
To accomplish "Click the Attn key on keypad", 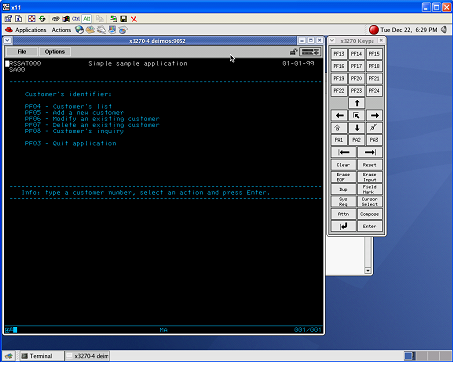I will click(343, 214).
